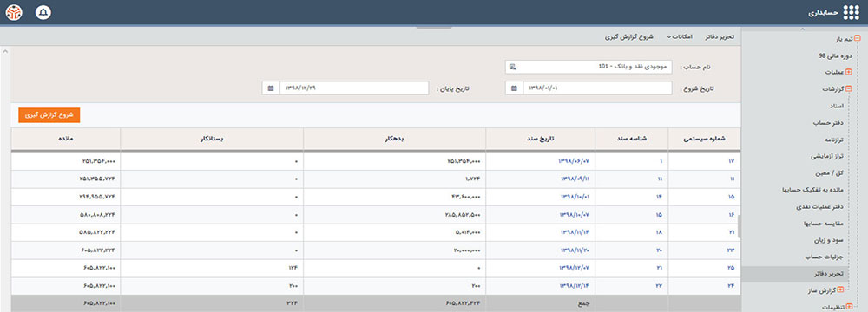Sort by تاریخ سند column header
Screen dimensions: 868x312
click(x=541, y=139)
